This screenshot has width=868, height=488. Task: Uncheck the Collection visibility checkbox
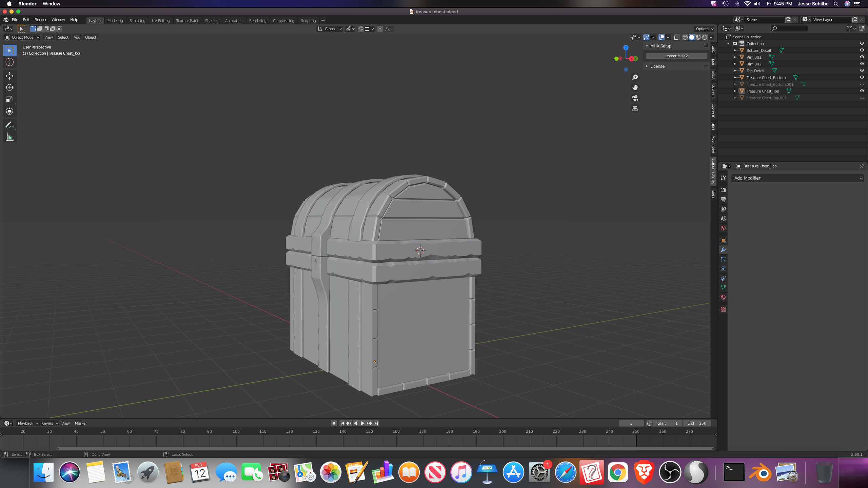coord(735,43)
